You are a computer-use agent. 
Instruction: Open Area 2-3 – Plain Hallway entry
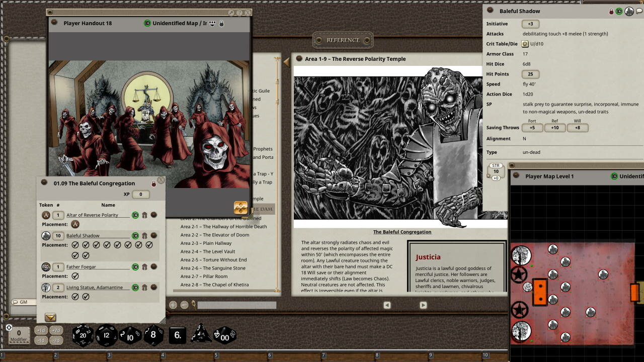[x=206, y=243]
